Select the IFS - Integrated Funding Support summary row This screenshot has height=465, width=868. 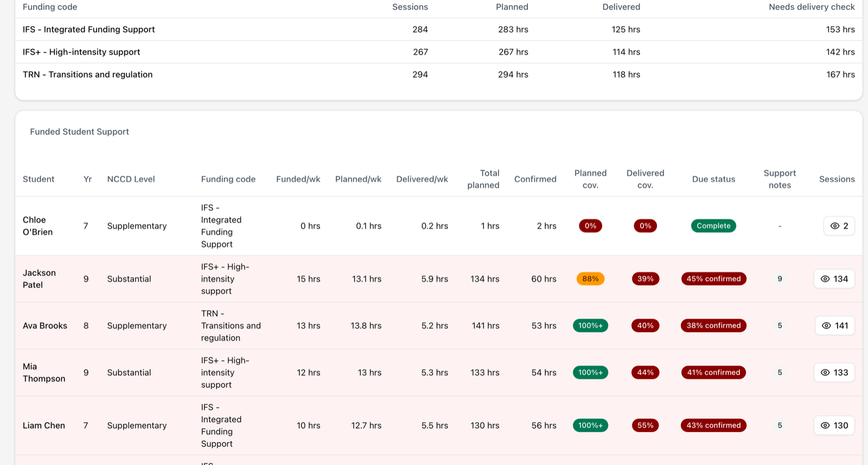pyautogui.click(x=438, y=30)
